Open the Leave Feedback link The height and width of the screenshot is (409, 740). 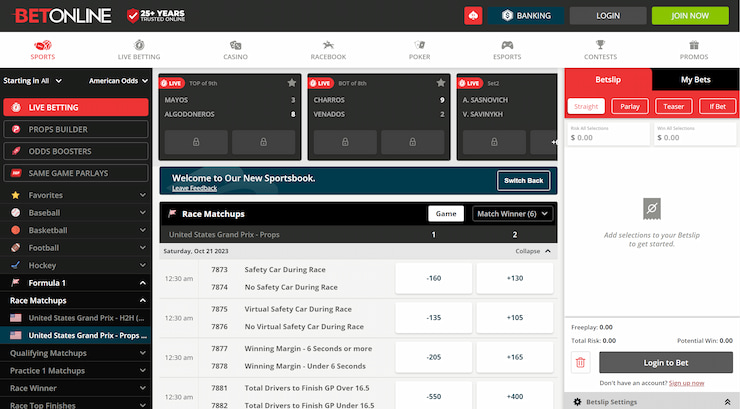click(194, 188)
